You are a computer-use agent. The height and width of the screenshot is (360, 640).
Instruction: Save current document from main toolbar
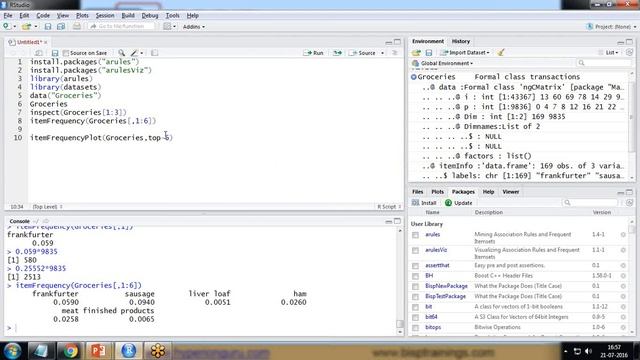click(48, 27)
